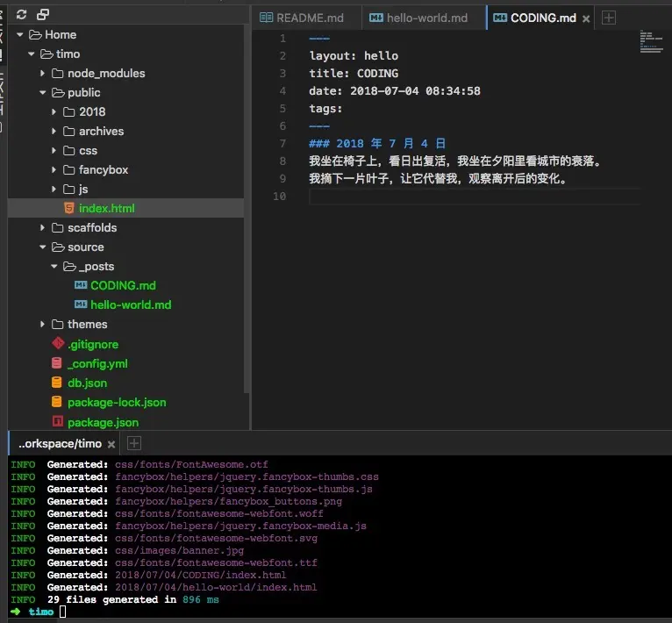Image resolution: width=672 pixels, height=623 pixels.
Task: Click the icon beside package-lock.json
Action: coord(56,402)
